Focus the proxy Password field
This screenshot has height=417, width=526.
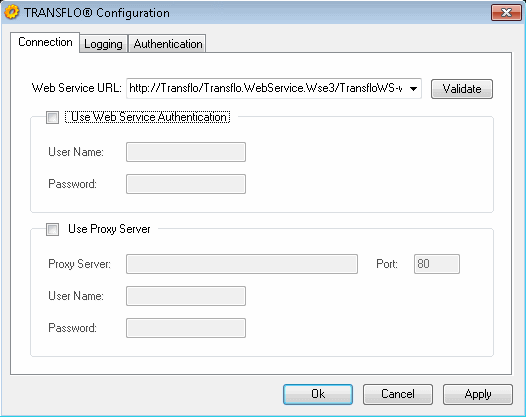[186, 328]
